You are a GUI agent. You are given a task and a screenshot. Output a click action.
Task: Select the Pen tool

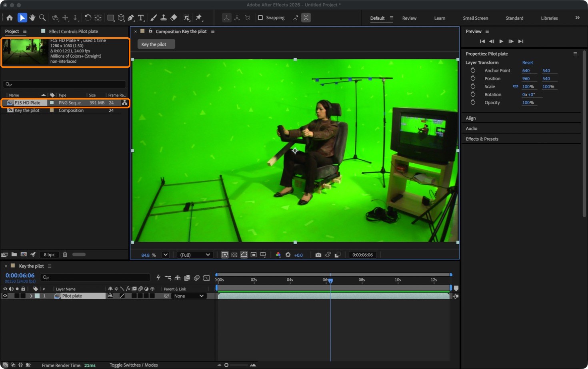pyautogui.click(x=131, y=18)
